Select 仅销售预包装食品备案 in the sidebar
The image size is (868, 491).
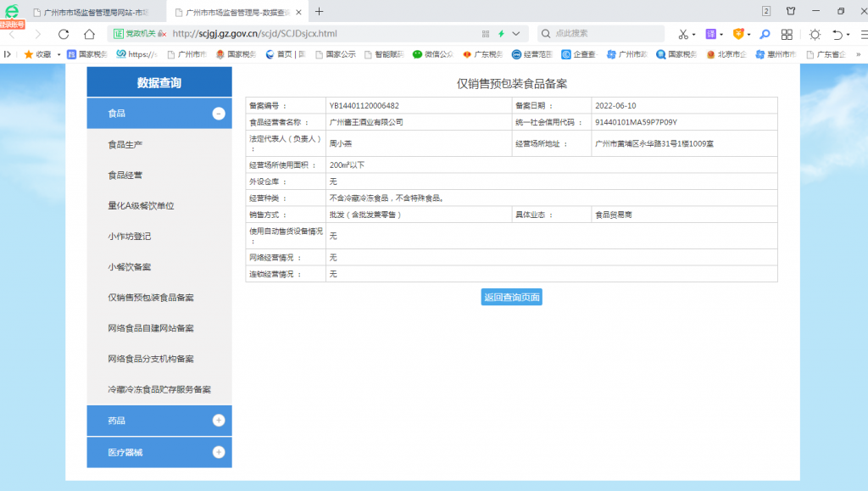[x=151, y=298]
